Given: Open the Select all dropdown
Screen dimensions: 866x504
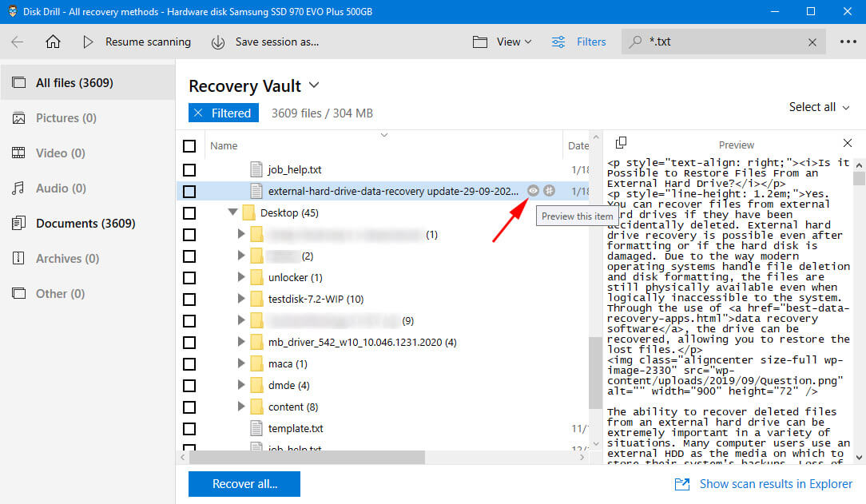Looking at the screenshot, I should pos(819,107).
